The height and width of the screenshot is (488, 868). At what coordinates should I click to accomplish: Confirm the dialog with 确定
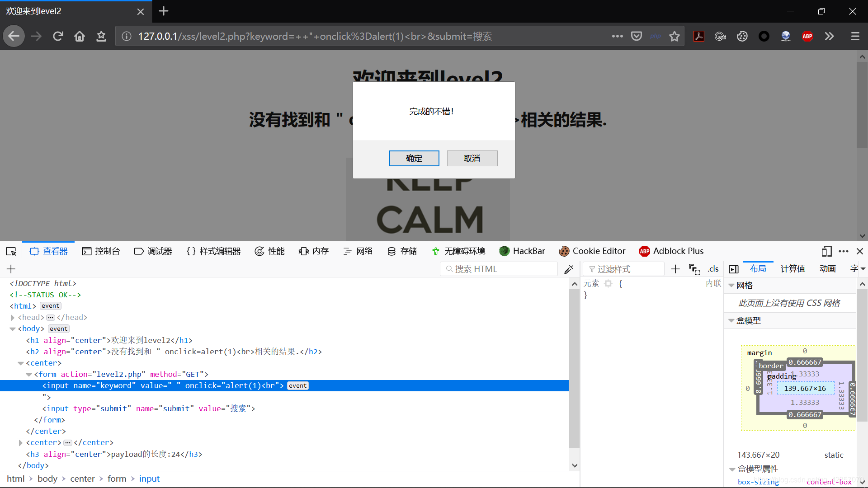[414, 159]
